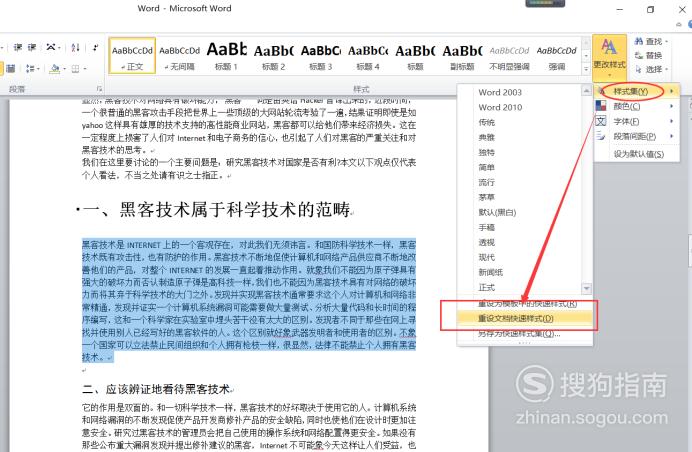Click the borders icon
Screen dimensions: 692x452
75,68
